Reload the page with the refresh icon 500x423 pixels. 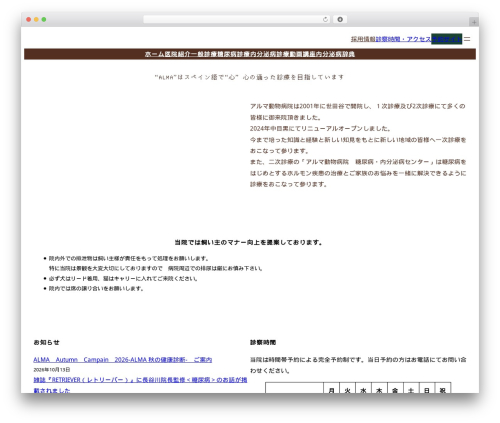click(325, 20)
